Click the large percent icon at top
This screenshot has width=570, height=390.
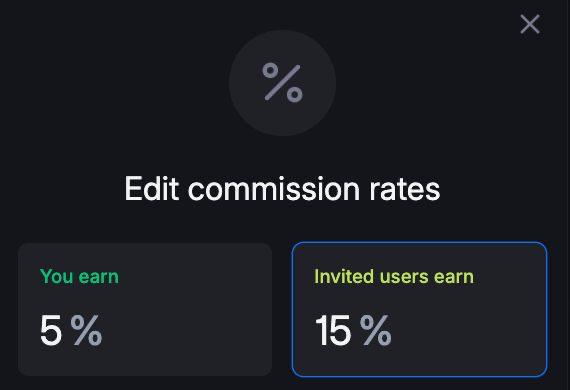tap(282, 83)
